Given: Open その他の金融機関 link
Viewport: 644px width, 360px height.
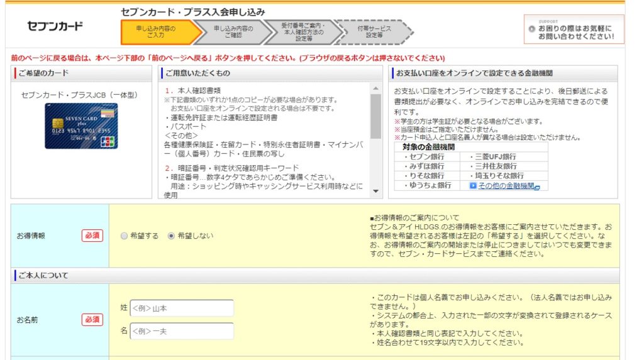Looking at the screenshot, I should click(506, 186).
